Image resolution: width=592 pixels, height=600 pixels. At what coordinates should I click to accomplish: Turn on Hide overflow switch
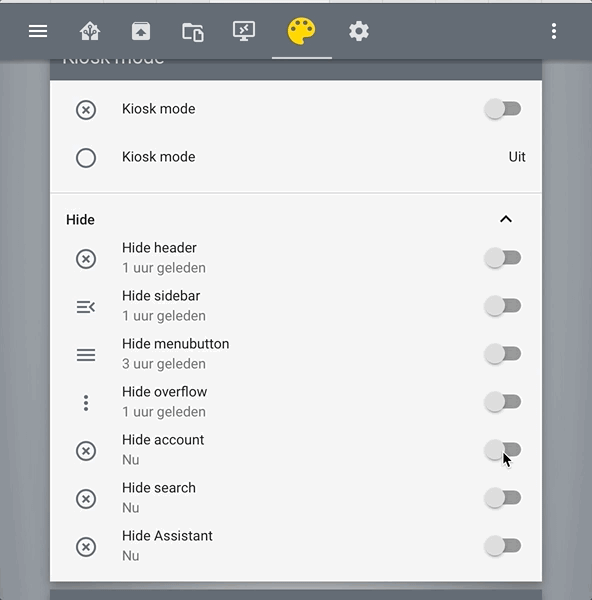pos(502,402)
